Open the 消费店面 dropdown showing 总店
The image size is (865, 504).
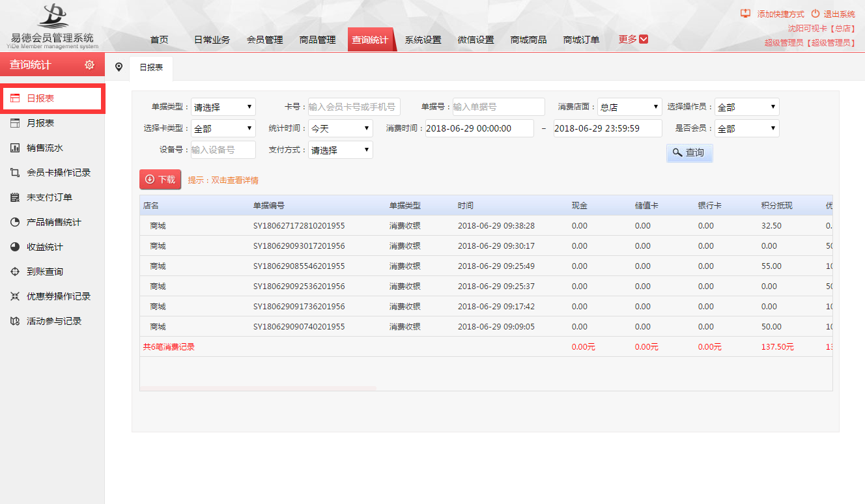tap(630, 107)
